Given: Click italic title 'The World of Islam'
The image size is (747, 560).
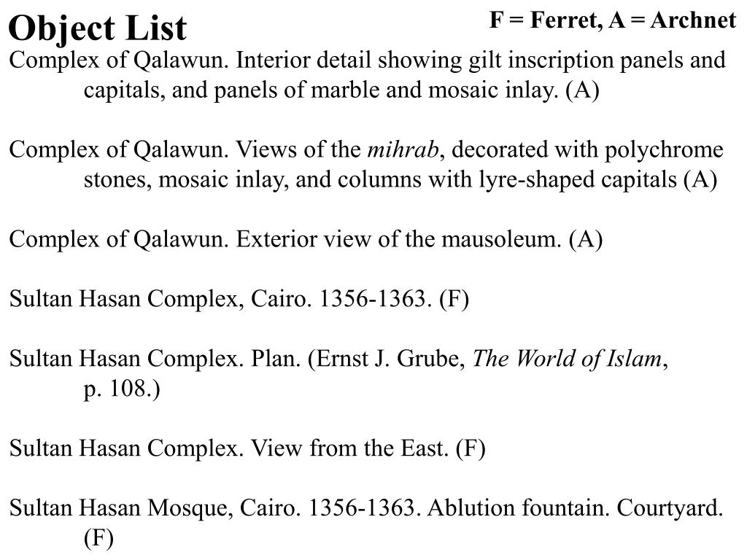Looking at the screenshot, I should click(568, 359).
